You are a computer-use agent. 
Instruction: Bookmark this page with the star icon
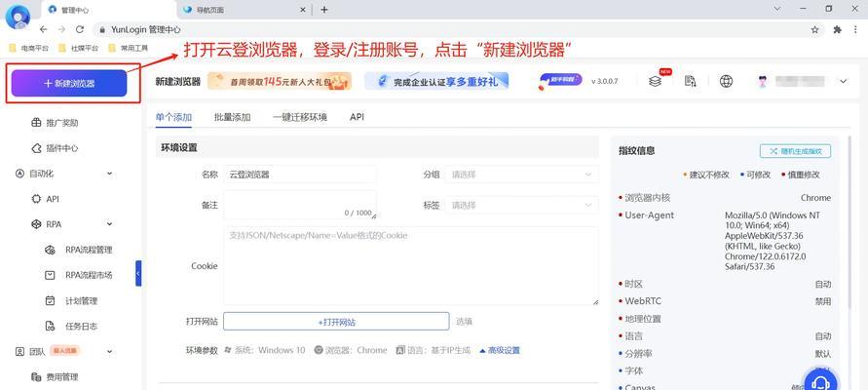click(x=814, y=30)
